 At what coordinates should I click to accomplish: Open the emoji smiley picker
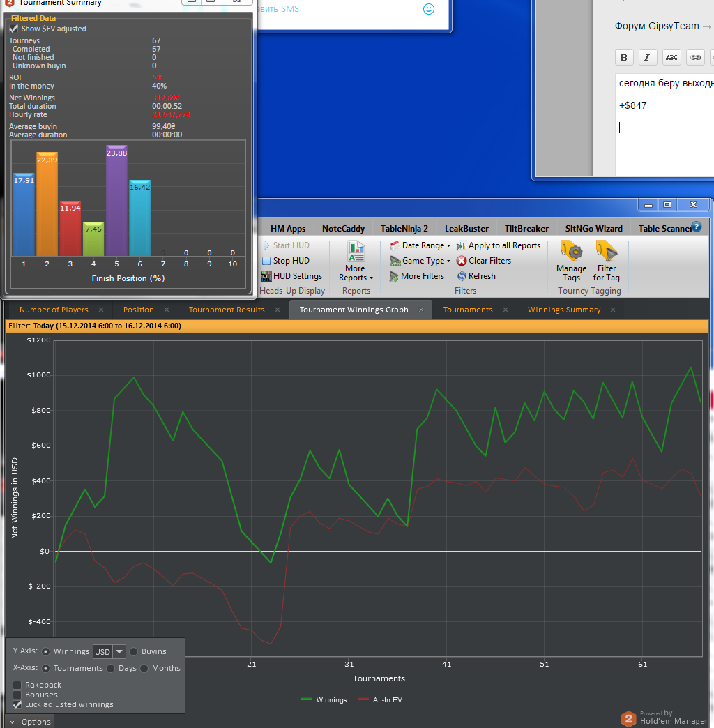pos(429,9)
